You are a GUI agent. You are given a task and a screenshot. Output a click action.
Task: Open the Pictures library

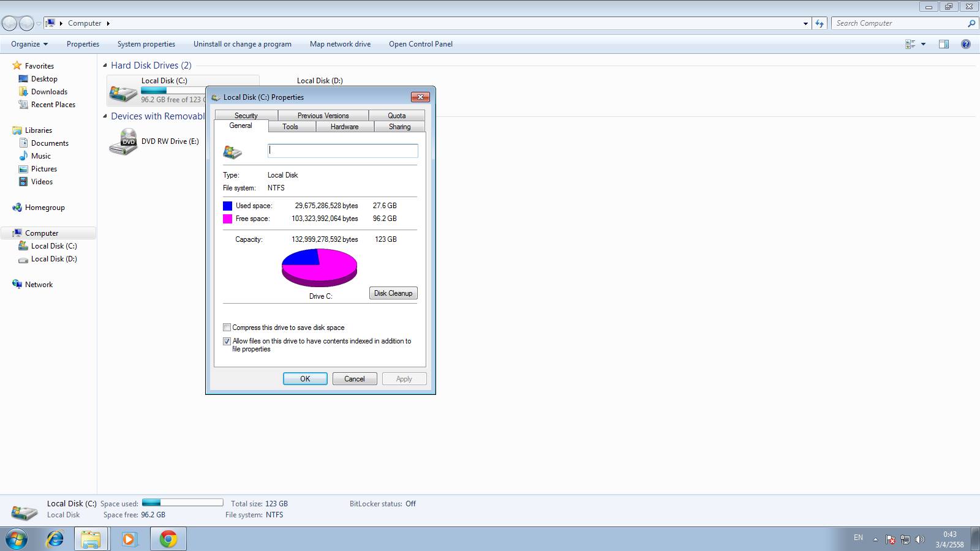(44, 169)
